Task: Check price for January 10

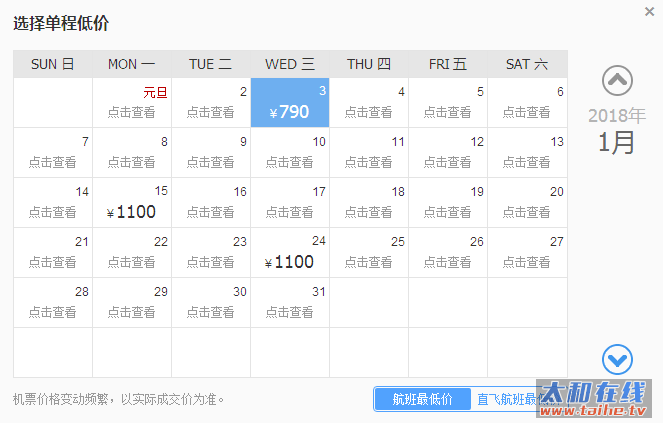Action: coord(290,153)
